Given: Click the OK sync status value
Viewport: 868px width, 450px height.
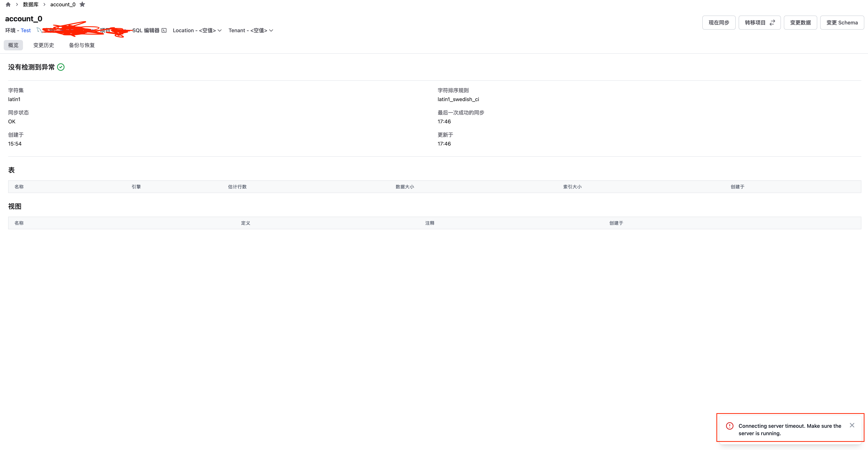Looking at the screenshot, I should tap(12, 122).
